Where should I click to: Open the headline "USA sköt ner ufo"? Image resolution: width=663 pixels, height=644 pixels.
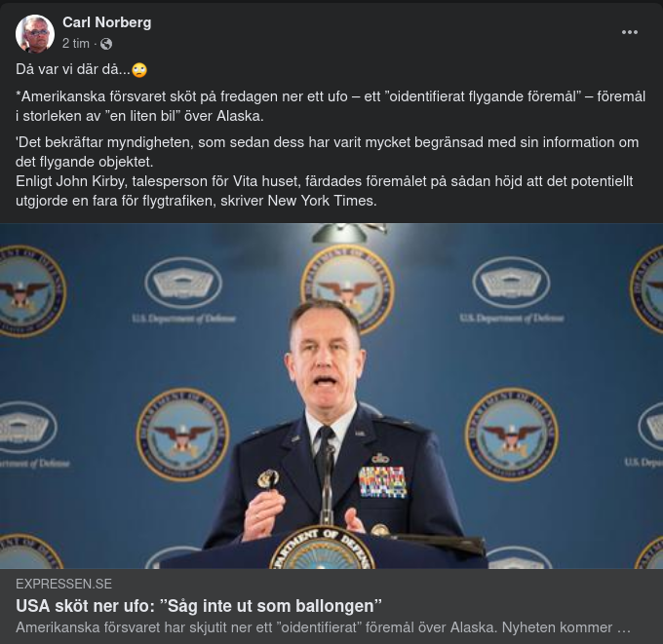pos(198,605)
